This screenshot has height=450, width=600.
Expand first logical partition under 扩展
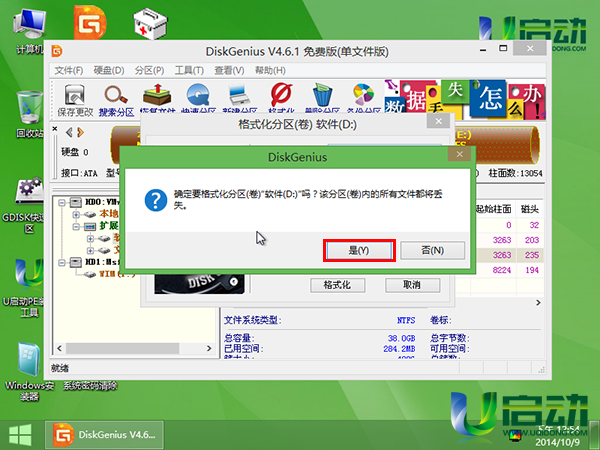pyautogui.click(x=90, y=239)
